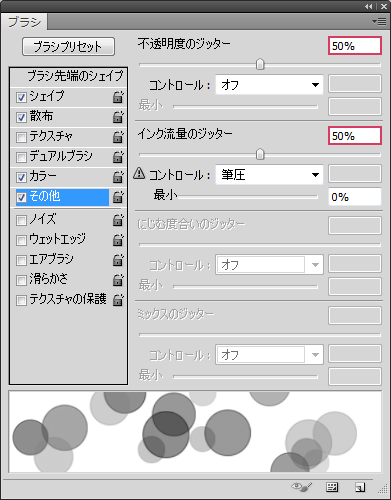Toggle lock icon for シェイプ row
The width and height of the screenshot is (391, 500).
(x=118, y=97)
